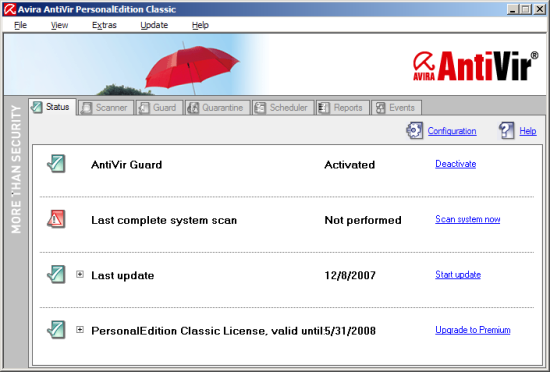Close the Avira AntiVir window
Viewport: 550px width, 372px height.
pos(539,9)
